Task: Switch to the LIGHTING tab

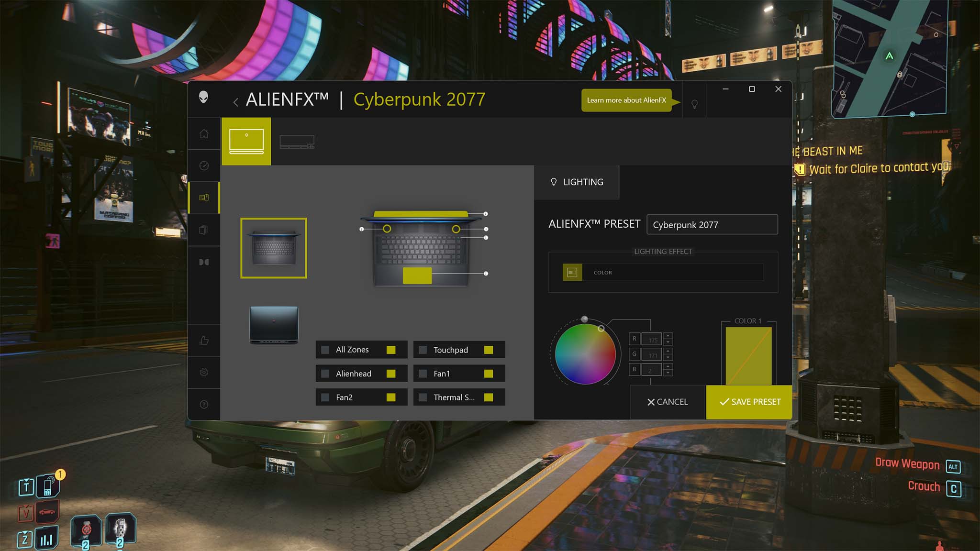Action: 577,182
